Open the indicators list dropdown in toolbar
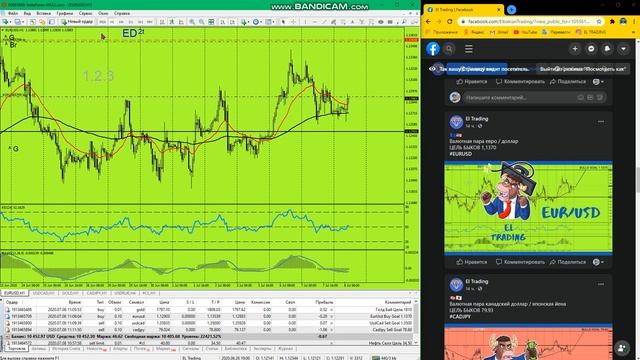This screenshot has height=360, width=640. tap(245, 22)
